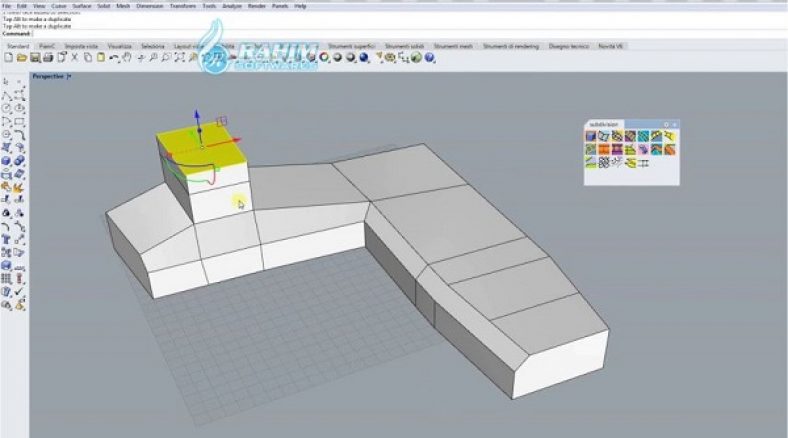Viewport: 788px width, 438px height.
Task: Open the Perspective viewport dropdown arrow
Action: (x=69, y=76)
